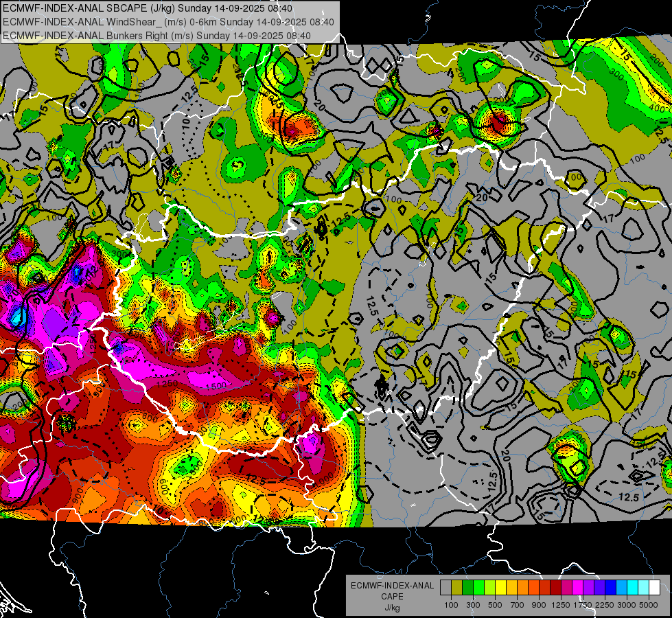This screenshot has width=672, height=618.
Task: Click the SBCAPE (J/kg) title line
Action: tap(148, 8)
